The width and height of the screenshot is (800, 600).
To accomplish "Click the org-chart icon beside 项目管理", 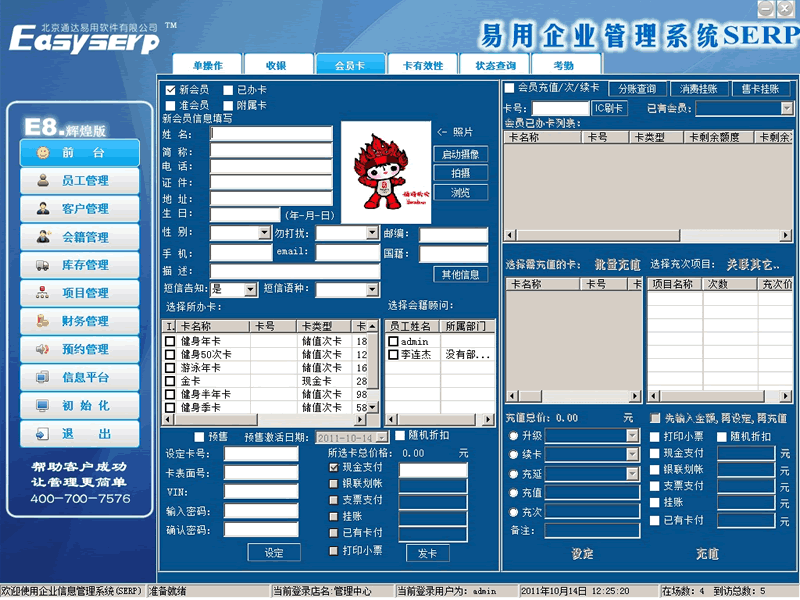I will 42,292.
